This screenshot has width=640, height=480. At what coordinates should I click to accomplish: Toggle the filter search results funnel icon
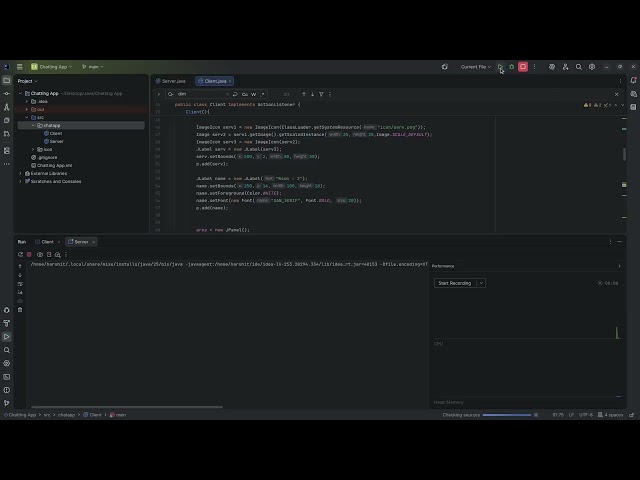[321, 94]
